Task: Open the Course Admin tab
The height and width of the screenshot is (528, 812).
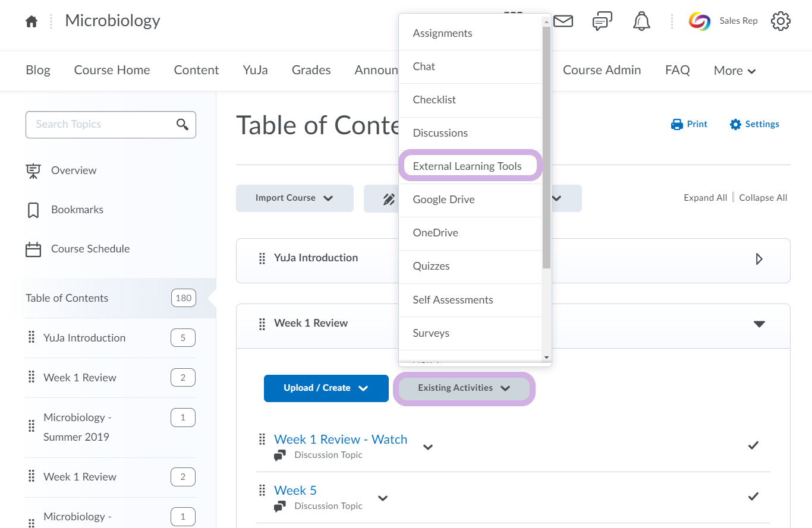Action: [x=602, y=70]
